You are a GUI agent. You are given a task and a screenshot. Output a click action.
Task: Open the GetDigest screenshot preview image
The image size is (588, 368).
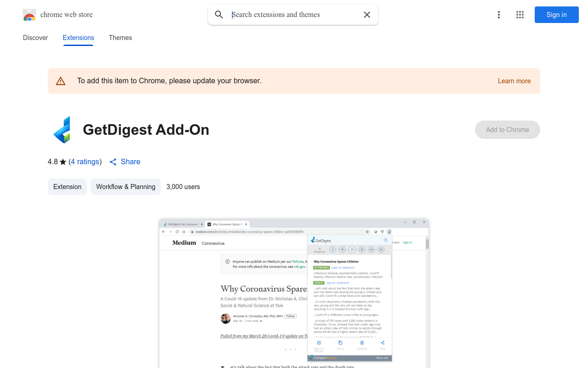[294, 293]
